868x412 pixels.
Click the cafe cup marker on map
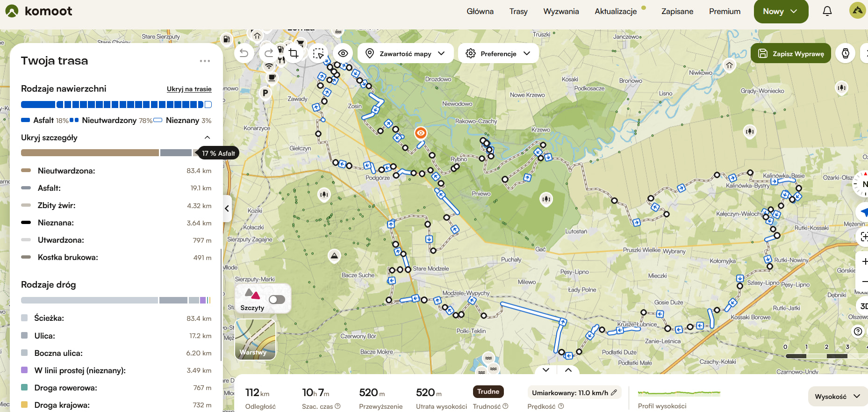coord(272,77)
